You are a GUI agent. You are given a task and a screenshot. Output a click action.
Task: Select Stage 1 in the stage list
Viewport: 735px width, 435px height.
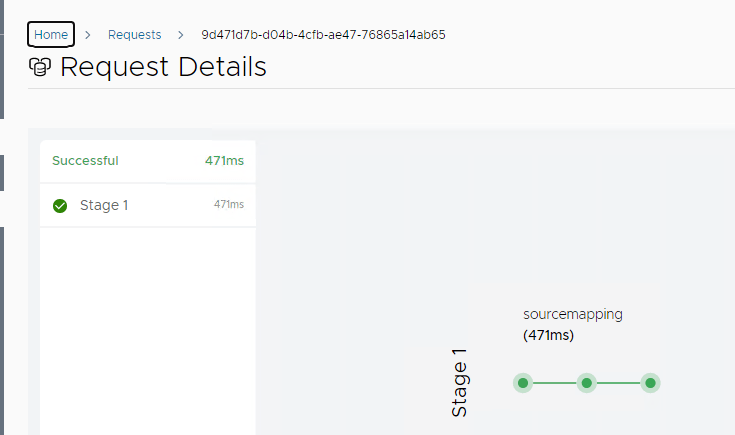(104, 205)
